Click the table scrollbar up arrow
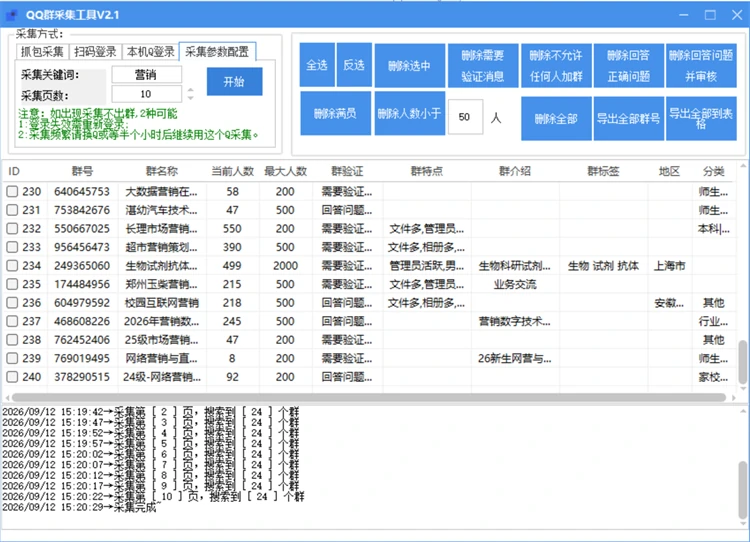Image resolution: width=750 pixels, height=542 pixels. (742, 166)
